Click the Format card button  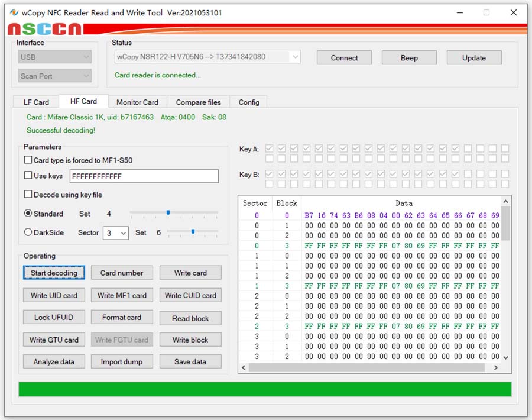122,317
